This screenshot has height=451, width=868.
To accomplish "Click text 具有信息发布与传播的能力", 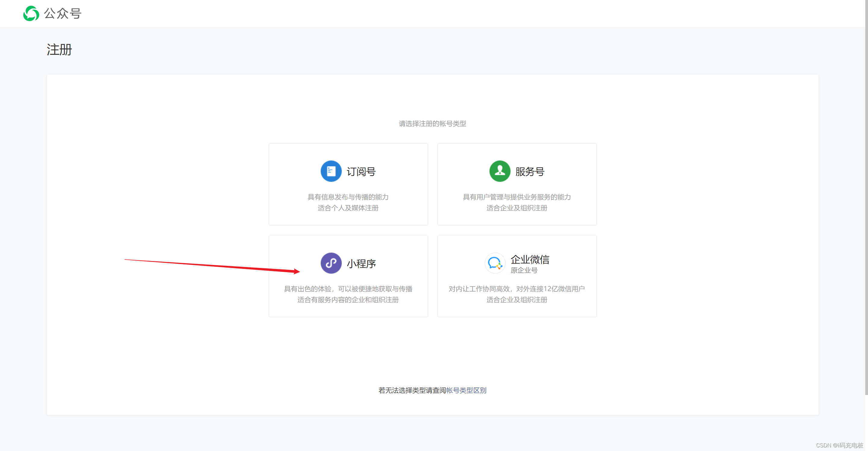I will coord(348,197).
